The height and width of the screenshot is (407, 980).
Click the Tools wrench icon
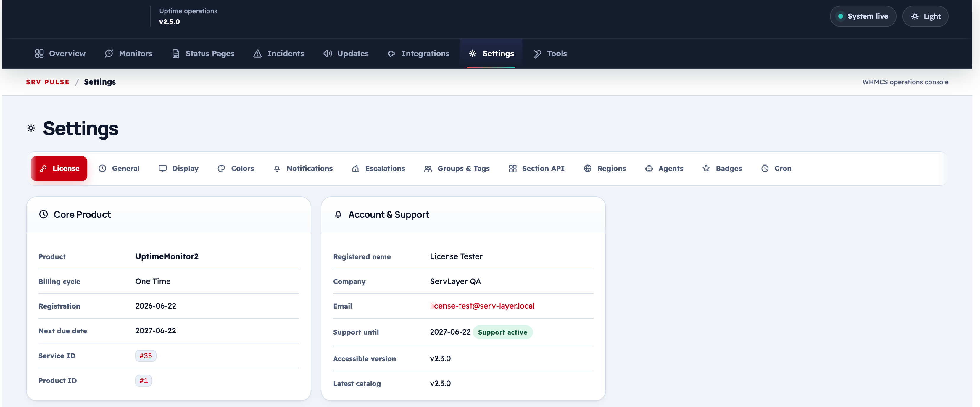click(537, 54)
